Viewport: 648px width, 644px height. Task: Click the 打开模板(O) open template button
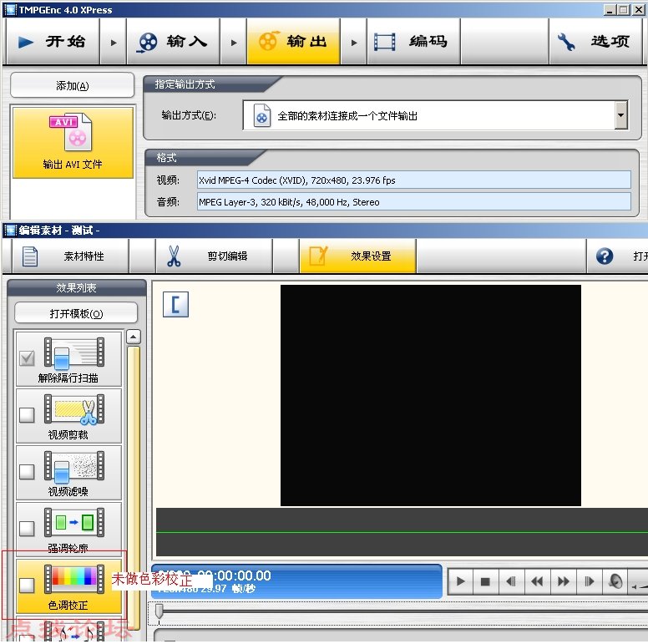coord(76,313)
